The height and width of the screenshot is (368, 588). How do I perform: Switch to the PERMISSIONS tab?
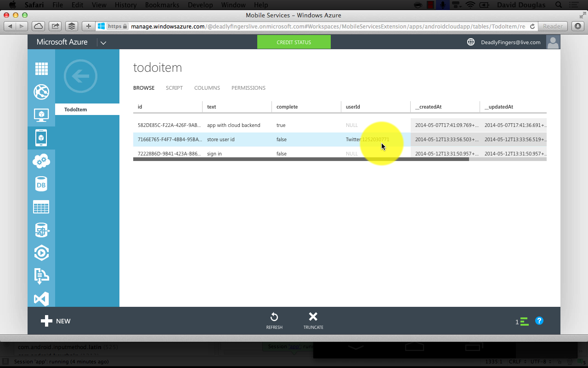pos(249,88)
